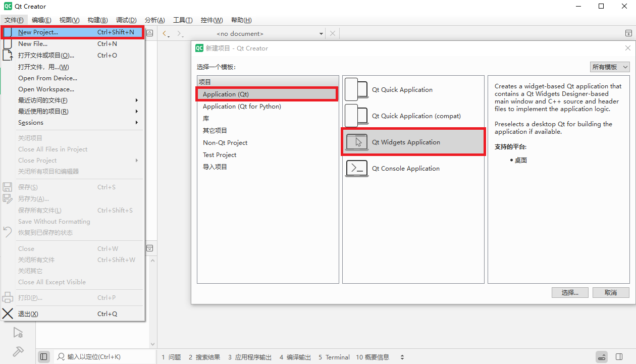This screenshot has height=364, width=636.
Task: Click the upper side-panel collapse button
Action: 149,33
